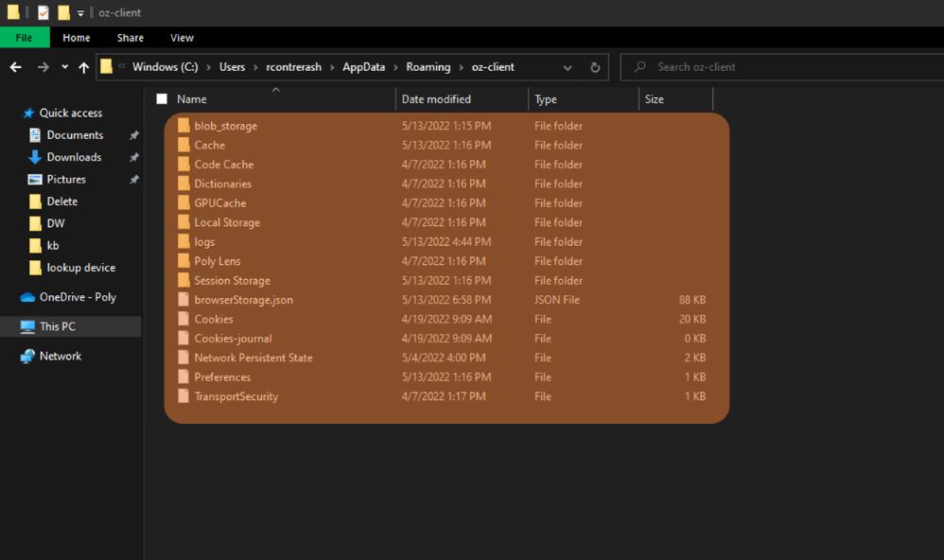Click the Roaming breadcrumb in path
This screenshot has width=944, height=560.
click(x=428, y=67)
